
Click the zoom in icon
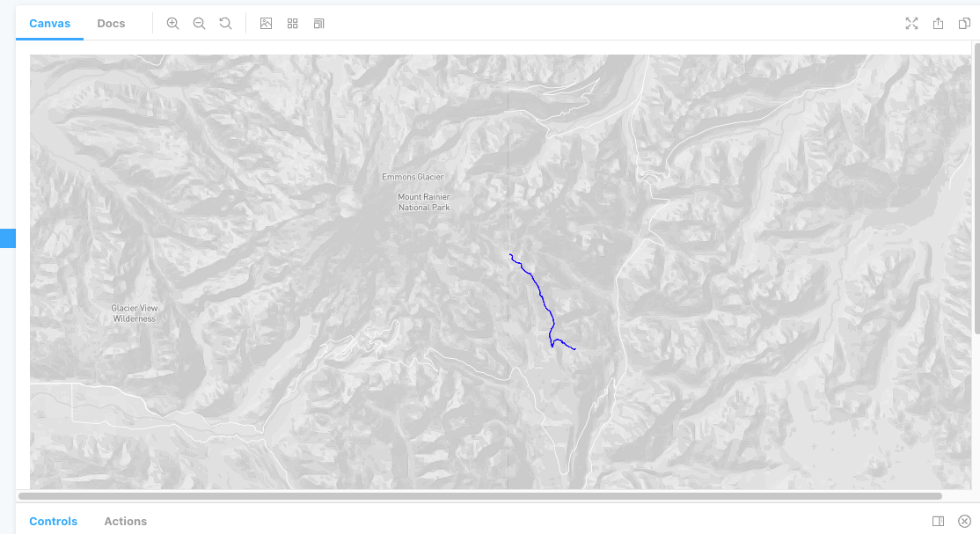coord(172,24)
